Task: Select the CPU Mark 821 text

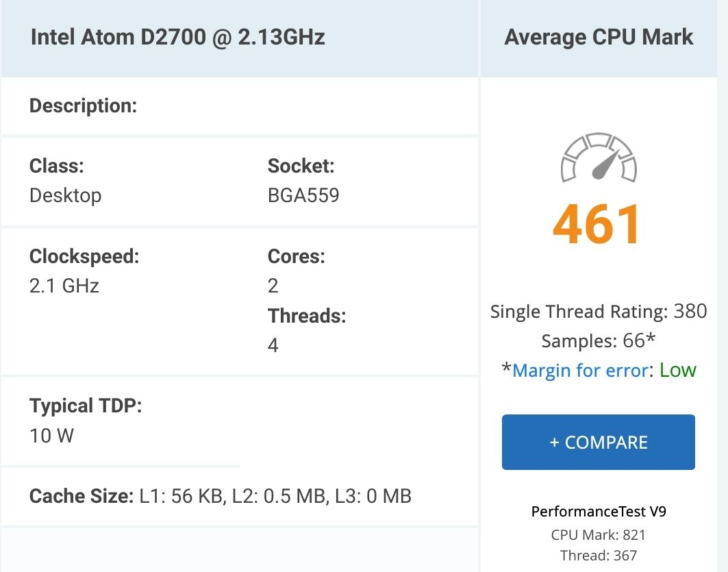Action: pos(599,535)
